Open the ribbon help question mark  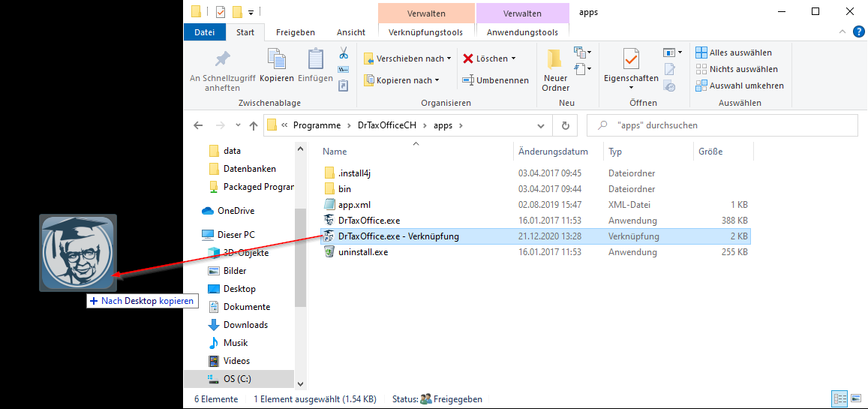857,32
